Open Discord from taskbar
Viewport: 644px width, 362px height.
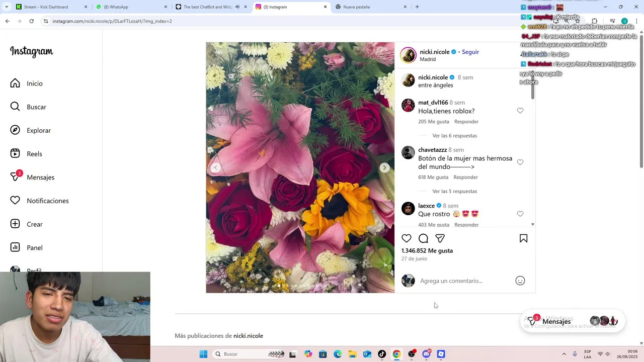(x=426, y=354)
